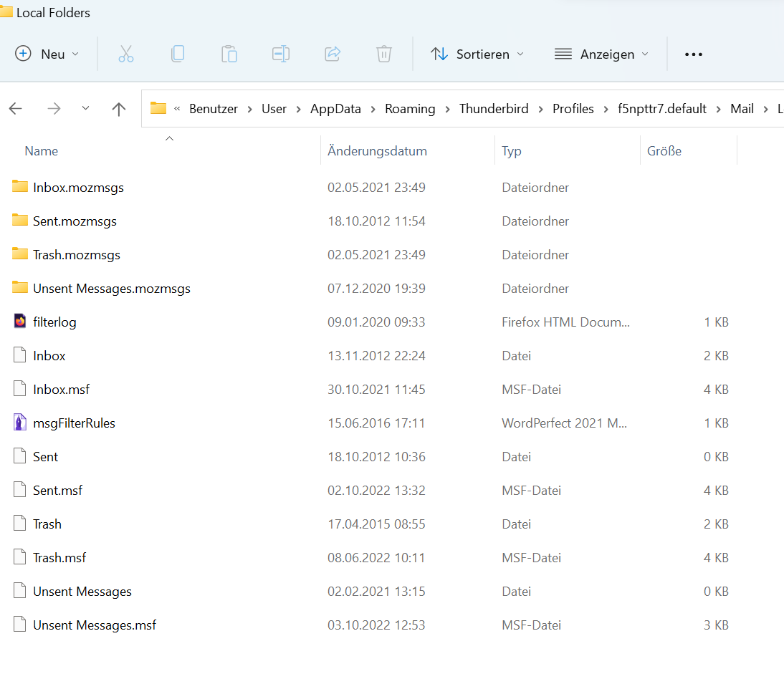Sort by Größe column header
Viewport: 784px width, 684px height.
[x=664, y=151]
